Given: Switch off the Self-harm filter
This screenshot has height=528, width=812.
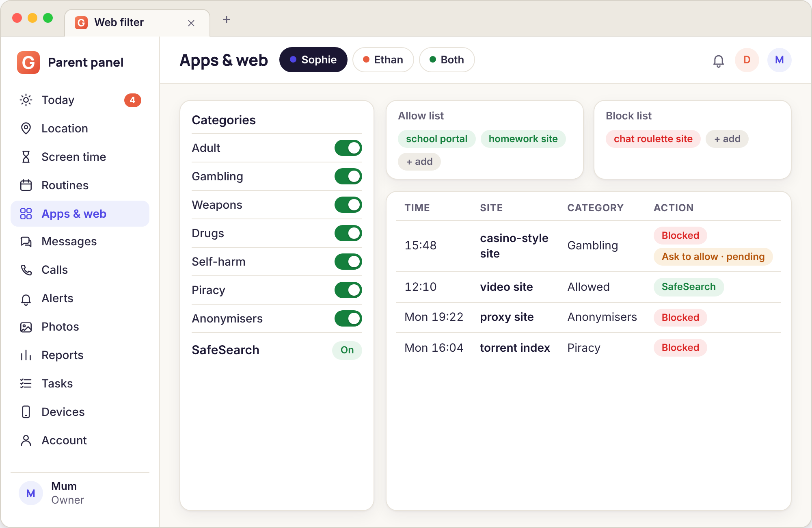Looking at the screenshot, I should point(348,262).
